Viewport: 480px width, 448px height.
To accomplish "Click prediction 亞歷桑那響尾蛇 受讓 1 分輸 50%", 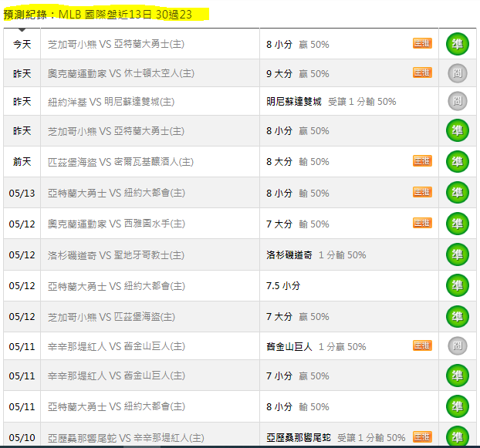I will pyautogui.click(x=336, y=438).
